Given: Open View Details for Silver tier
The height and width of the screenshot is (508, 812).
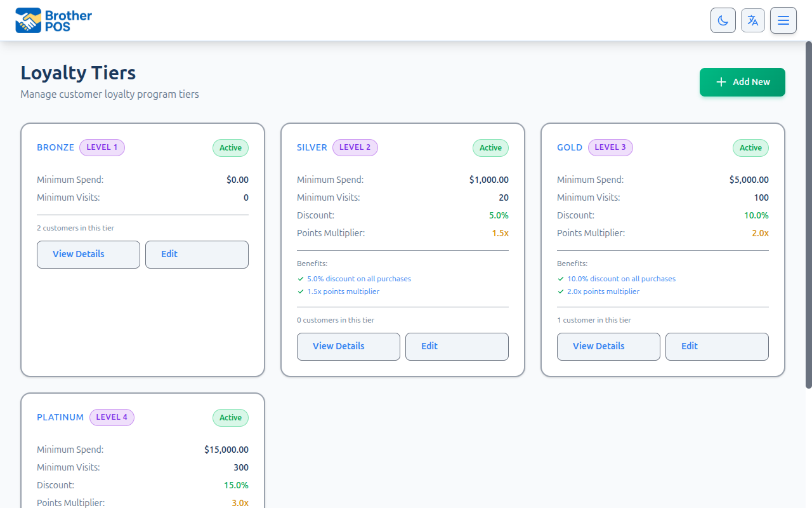Looking at the screenshot, I should [x=348, y=346].
